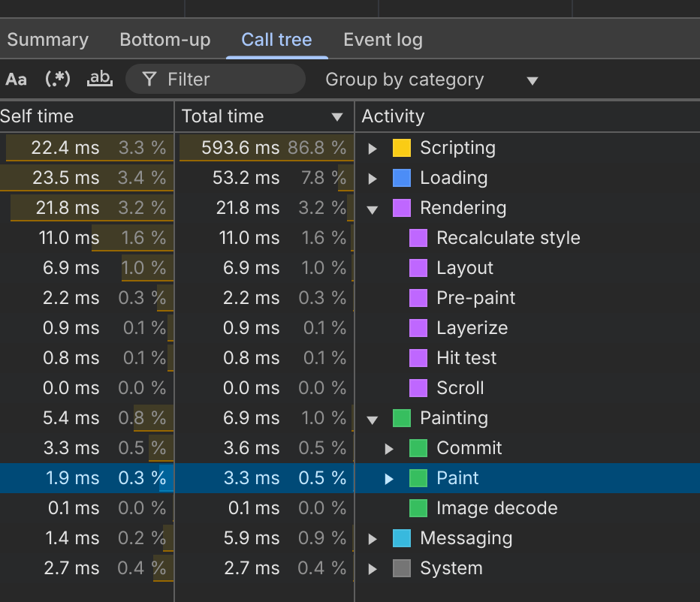Click the purple square beside Scroll
700x602 pixels.
pyautogui.click(x=418, y=387)
